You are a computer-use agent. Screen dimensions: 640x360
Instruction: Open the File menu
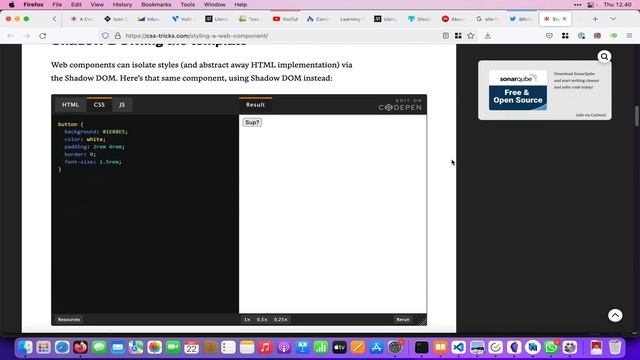pos(57,4)
